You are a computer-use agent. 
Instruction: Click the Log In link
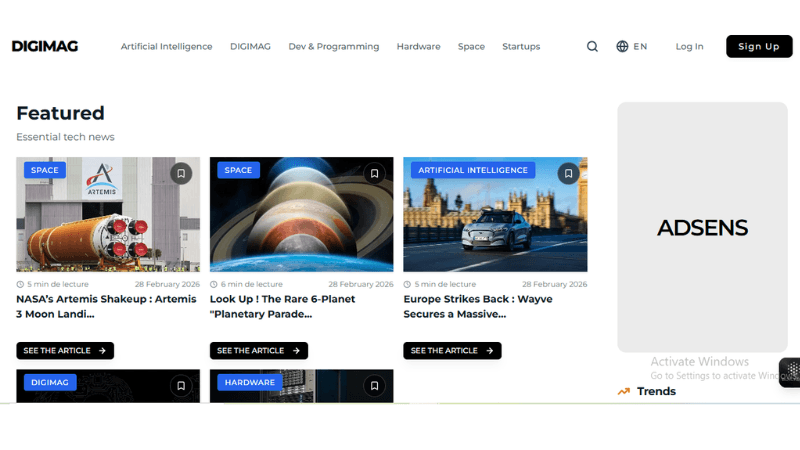click(x=689, y=46)
